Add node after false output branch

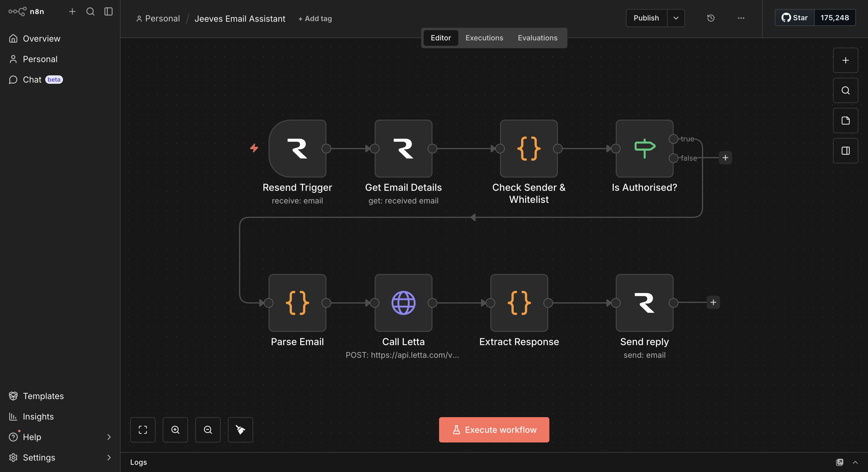coord(725,158)
